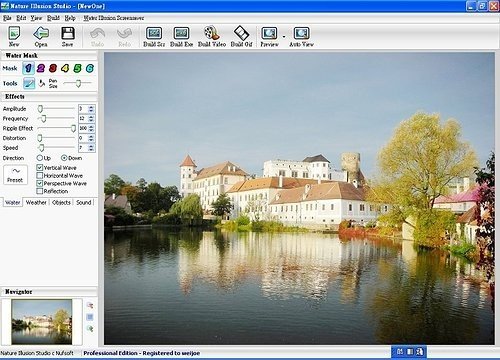Select water mask number 3
This screenshot has width=500, height=360.
pos(53,68)
